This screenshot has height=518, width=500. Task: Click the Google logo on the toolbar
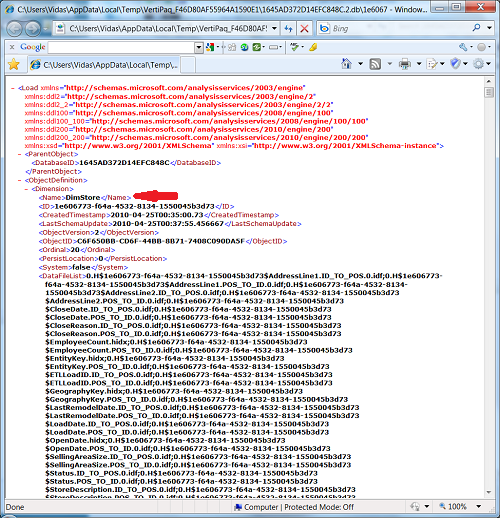33,47
